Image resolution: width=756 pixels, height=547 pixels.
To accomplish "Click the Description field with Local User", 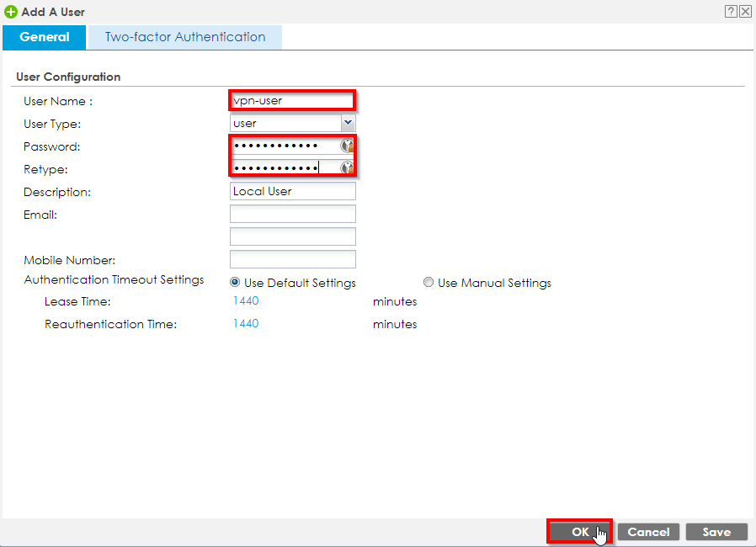I will pos(292,191).
